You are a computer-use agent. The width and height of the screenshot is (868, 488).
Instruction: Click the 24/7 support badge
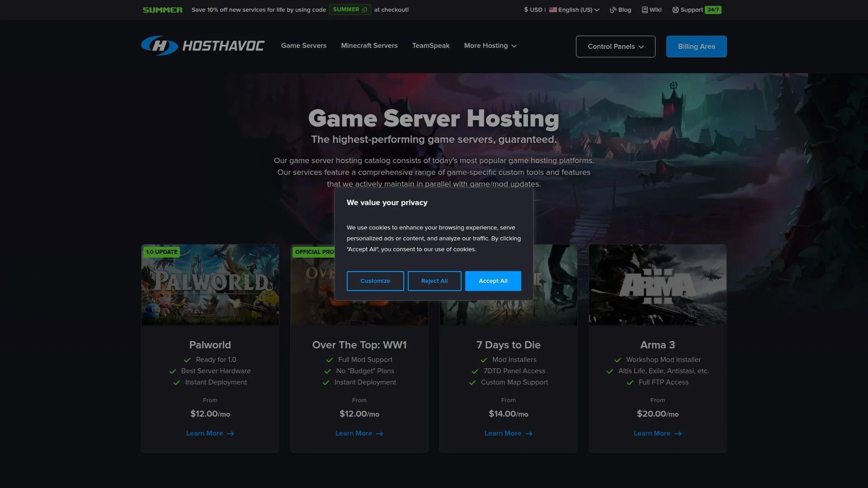tap(713, 9)
